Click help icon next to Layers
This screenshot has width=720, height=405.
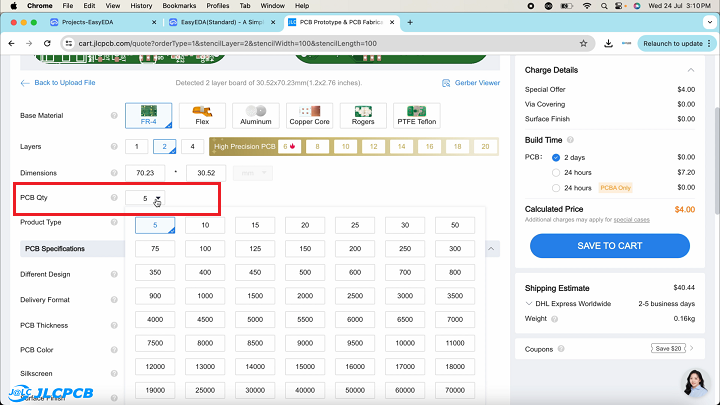pyautogui.click(x=114, y=146)
